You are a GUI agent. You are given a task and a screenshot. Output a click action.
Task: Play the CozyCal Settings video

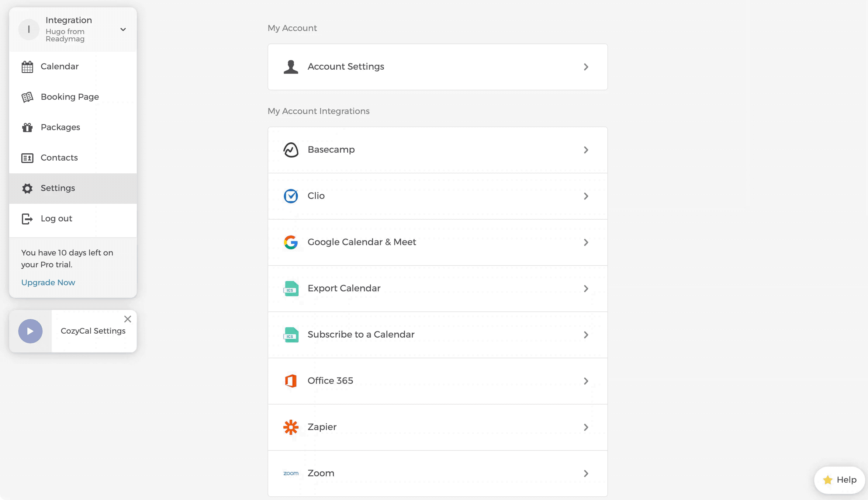coord(30,332)
